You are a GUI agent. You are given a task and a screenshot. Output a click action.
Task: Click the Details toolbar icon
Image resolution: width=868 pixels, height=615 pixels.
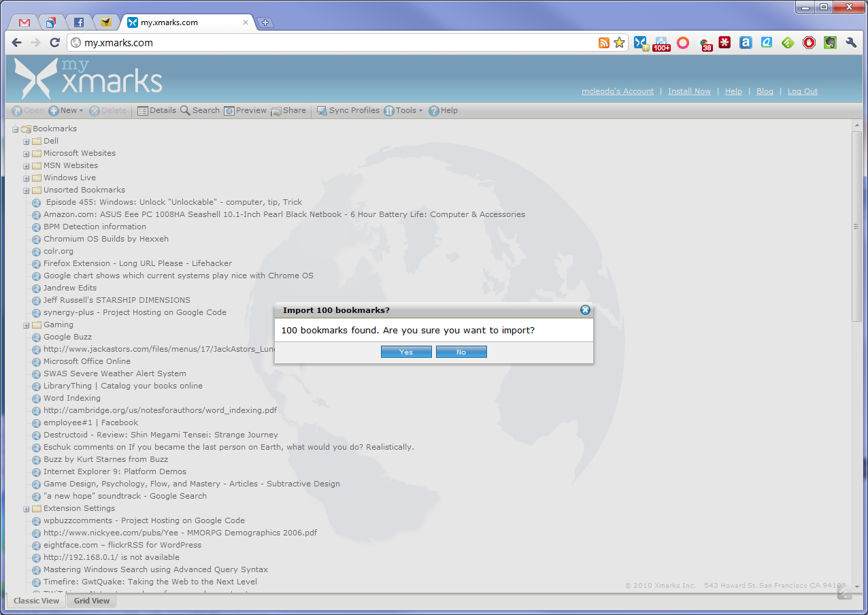pos(156,111)
